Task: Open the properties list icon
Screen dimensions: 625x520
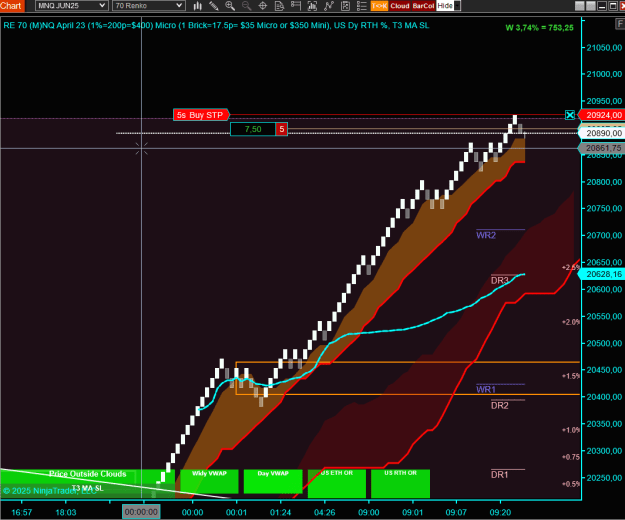Action: 362,6
